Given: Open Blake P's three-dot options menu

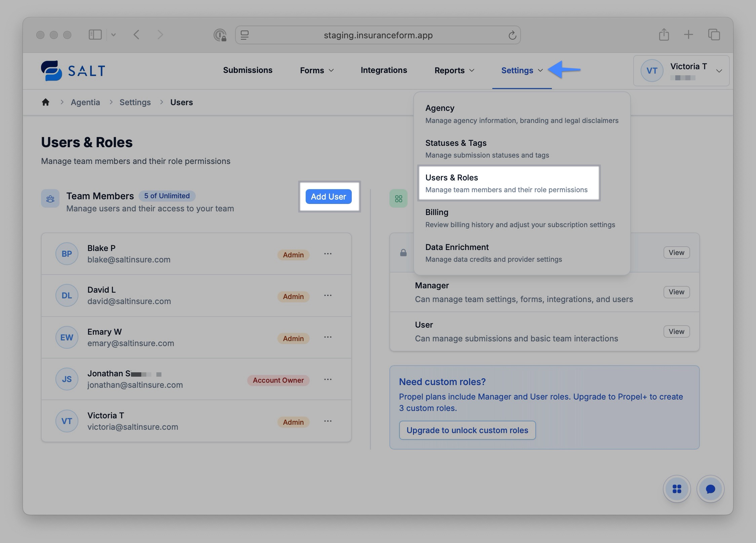Looking at the screenshot, I should click(328, 254).
